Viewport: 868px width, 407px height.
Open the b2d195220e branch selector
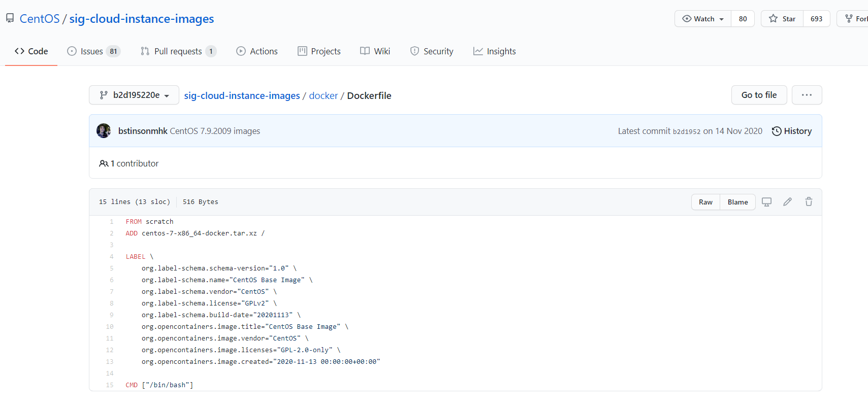134,95
